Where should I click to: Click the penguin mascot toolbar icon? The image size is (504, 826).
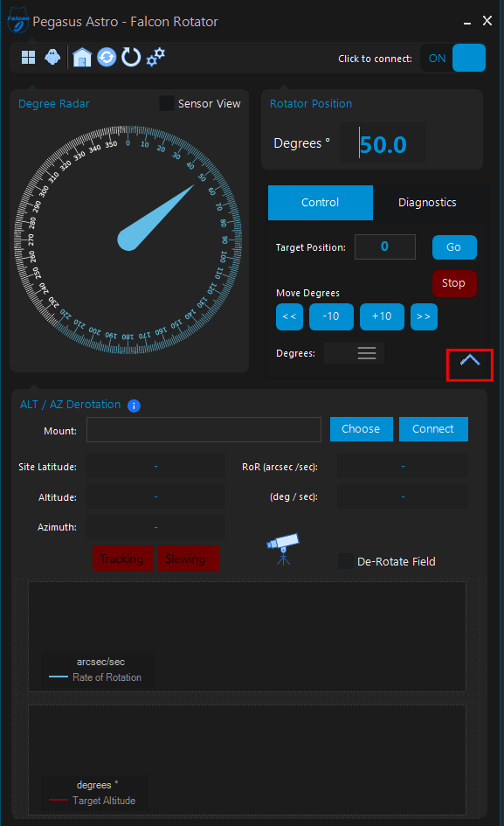click(52, 57)
